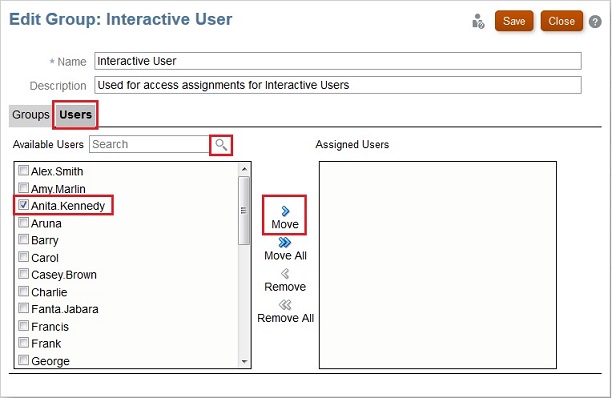This screenshot has width=612, height=398.
Task: Click the Name input field
Action: tap(338, 61)
